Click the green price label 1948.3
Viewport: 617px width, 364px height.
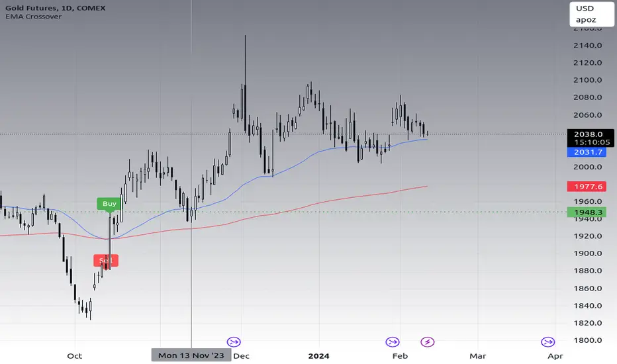click(x=587, y=212)
